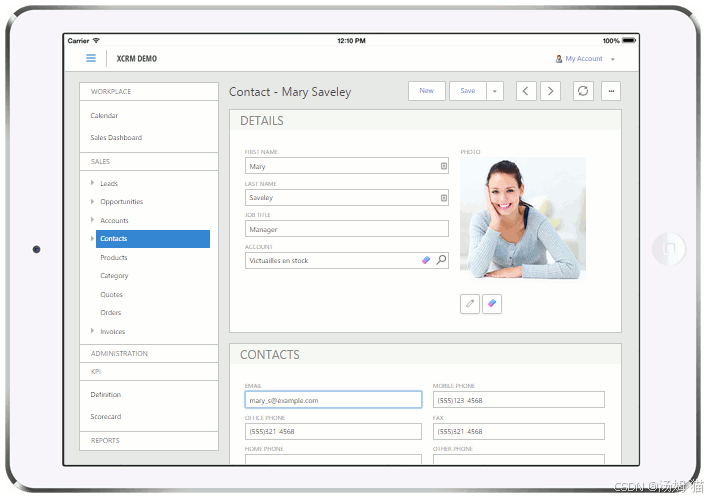Click the Office Phone field

tap(333, 432)
